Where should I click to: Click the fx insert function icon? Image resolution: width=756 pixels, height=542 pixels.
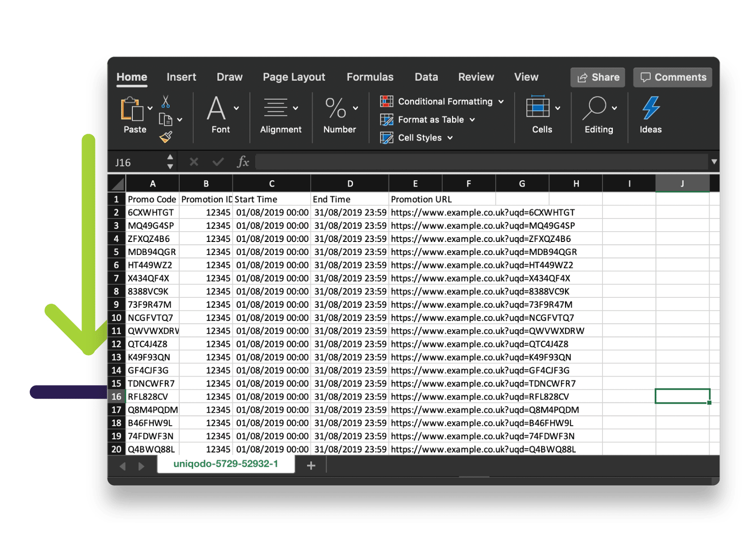[243, 162]
